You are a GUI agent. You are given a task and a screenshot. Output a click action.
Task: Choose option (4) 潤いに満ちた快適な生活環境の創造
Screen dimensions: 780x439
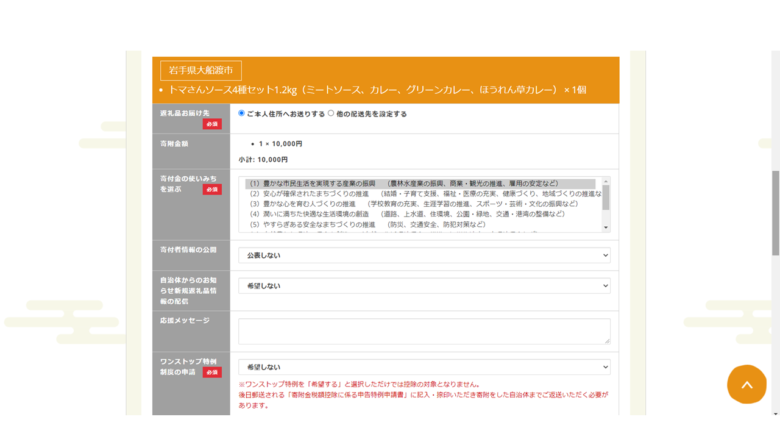coord(420,214)
